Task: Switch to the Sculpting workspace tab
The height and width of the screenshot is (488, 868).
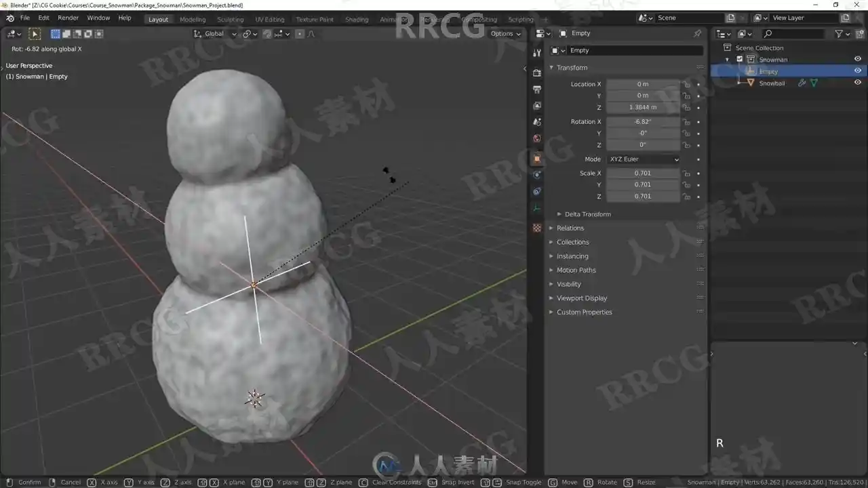Action: pyautogui.click(x=231, y=19)
